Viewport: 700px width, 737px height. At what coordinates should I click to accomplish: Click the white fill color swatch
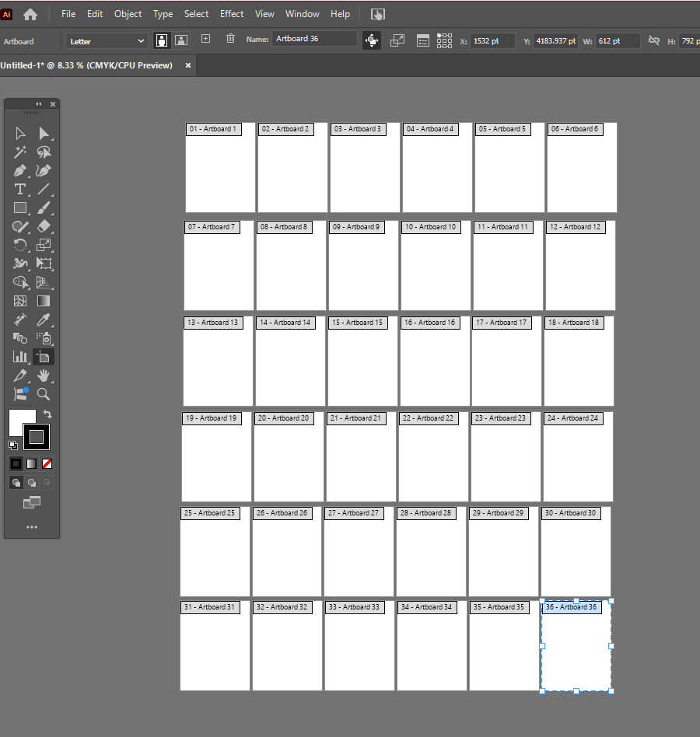(x=21, y=417)
